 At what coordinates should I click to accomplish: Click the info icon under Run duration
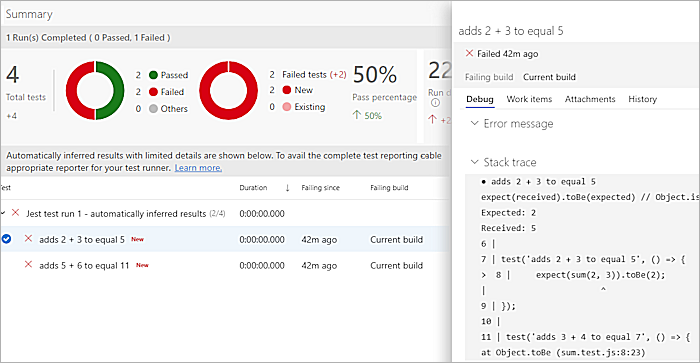pyautogui.click(x=435, y=103)
